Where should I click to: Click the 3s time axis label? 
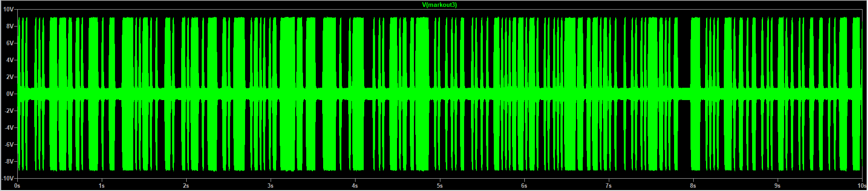[x=271, y=186]
